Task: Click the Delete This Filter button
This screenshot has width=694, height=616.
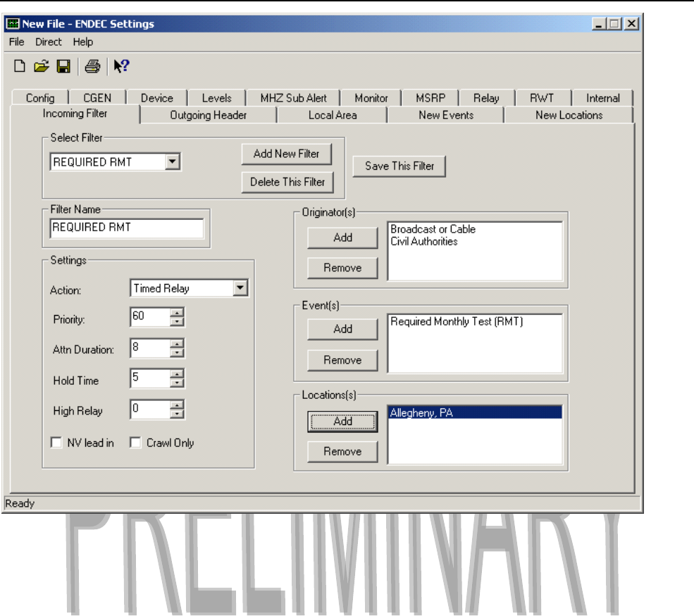Action: (x=287, y=182)
